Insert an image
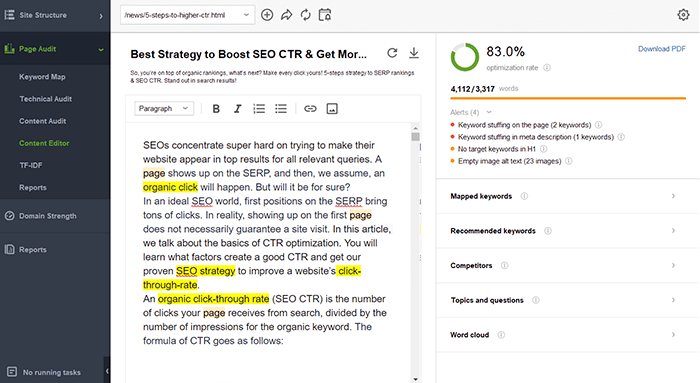The width and height of the screenshot is (700, 383). tap(332, 108)
